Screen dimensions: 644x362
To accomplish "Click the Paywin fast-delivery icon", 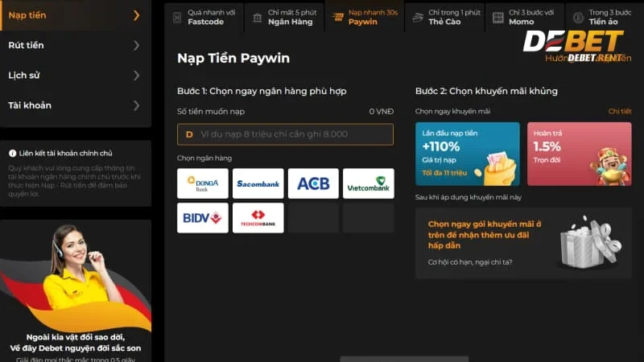I will (x=337, y=17).
